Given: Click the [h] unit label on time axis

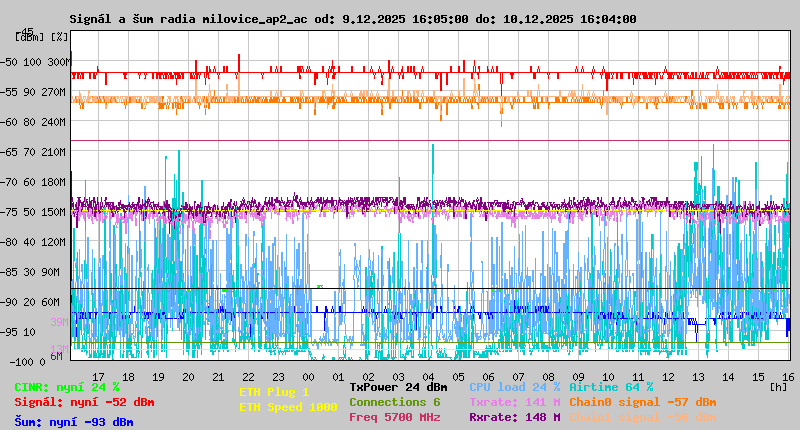Looking at the screenshot, I should pyautogui.click(x=778, y=385).
